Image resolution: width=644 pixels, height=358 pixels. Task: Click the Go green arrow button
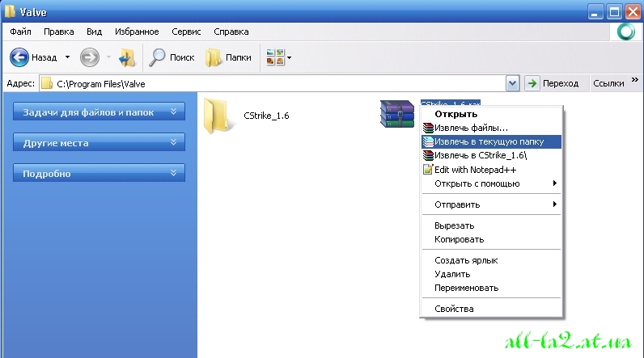tap(532, 83)
